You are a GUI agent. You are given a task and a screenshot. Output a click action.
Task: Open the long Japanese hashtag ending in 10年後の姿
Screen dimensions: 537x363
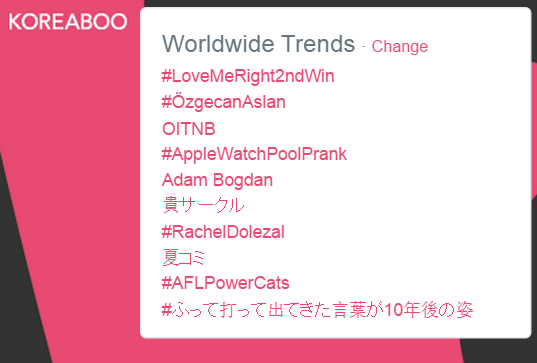pos(317,310)
